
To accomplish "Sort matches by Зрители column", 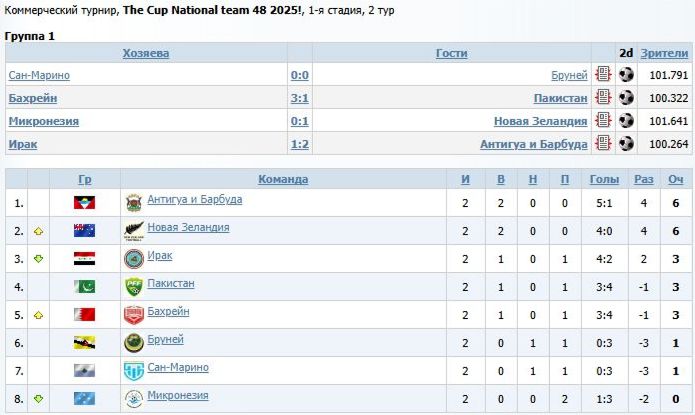I will 664,53.
